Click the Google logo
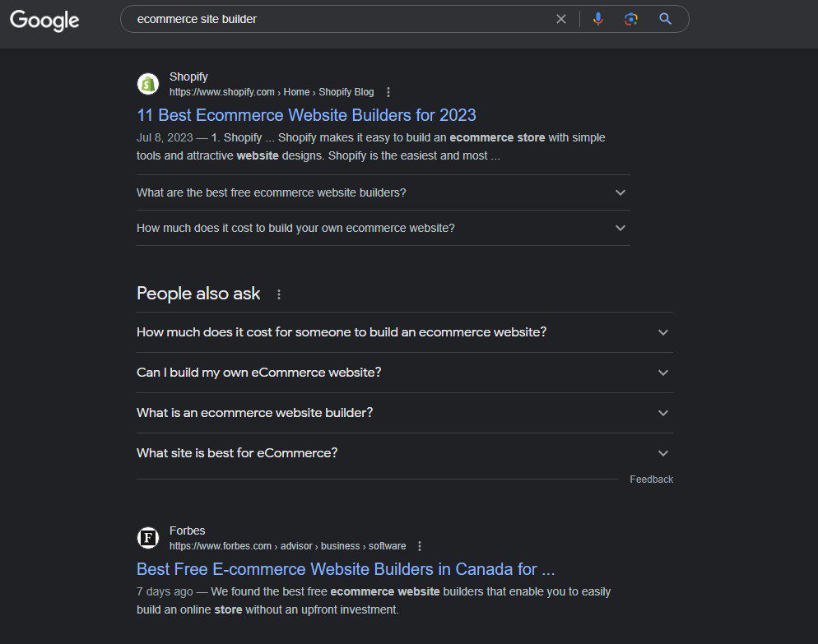The width and height of the screenshot is (818, 644). 44,21
